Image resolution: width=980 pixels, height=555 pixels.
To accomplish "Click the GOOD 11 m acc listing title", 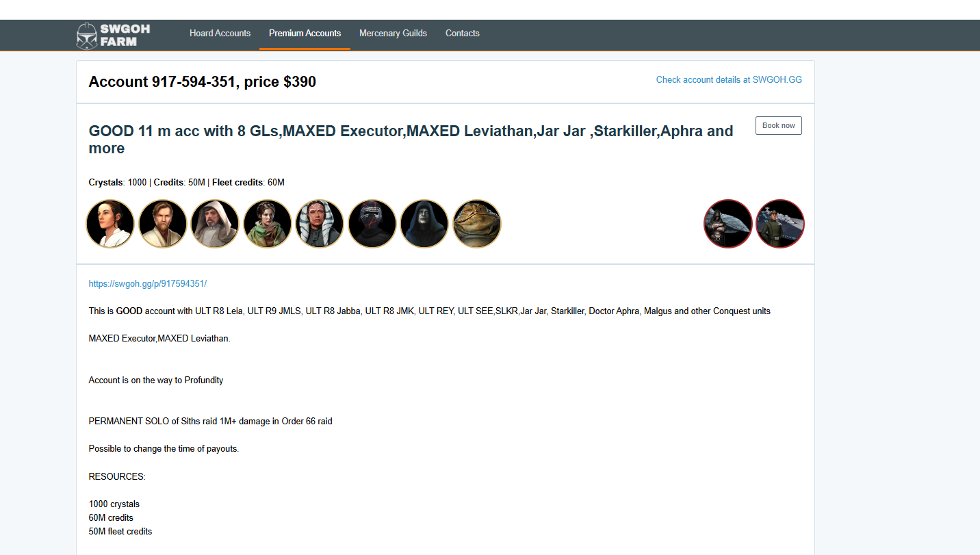I will [x=411, y=140].
